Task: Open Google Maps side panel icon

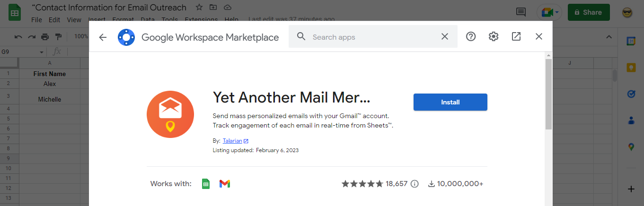Action: point(631,147)
